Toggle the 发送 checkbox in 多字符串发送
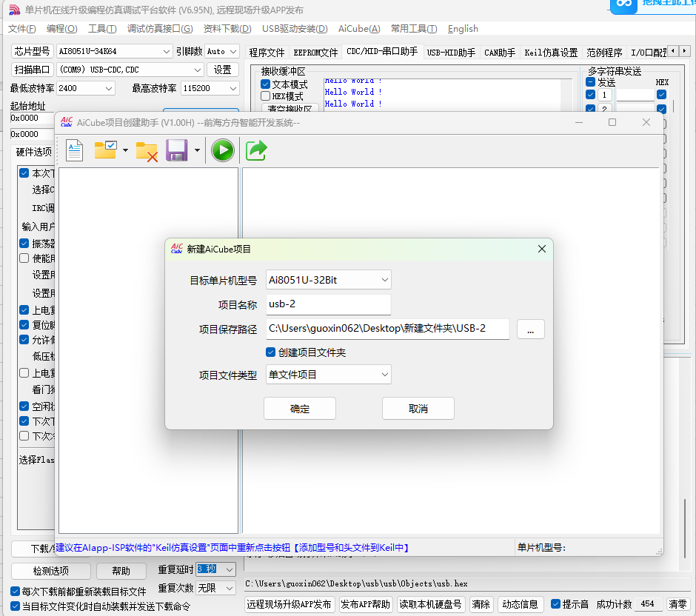The width and height of the screenshot is (696, 616). pos(590,82)
